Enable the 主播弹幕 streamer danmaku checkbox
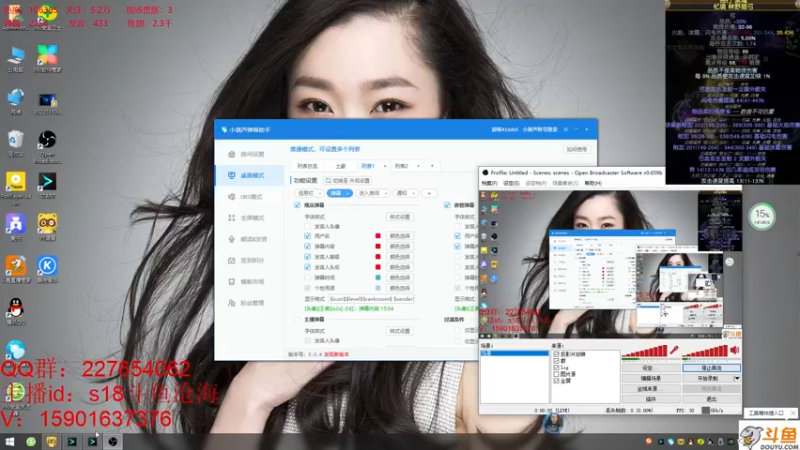Image resolution: width=800 pixels, height=450 pixels. (x=297, y=319)
